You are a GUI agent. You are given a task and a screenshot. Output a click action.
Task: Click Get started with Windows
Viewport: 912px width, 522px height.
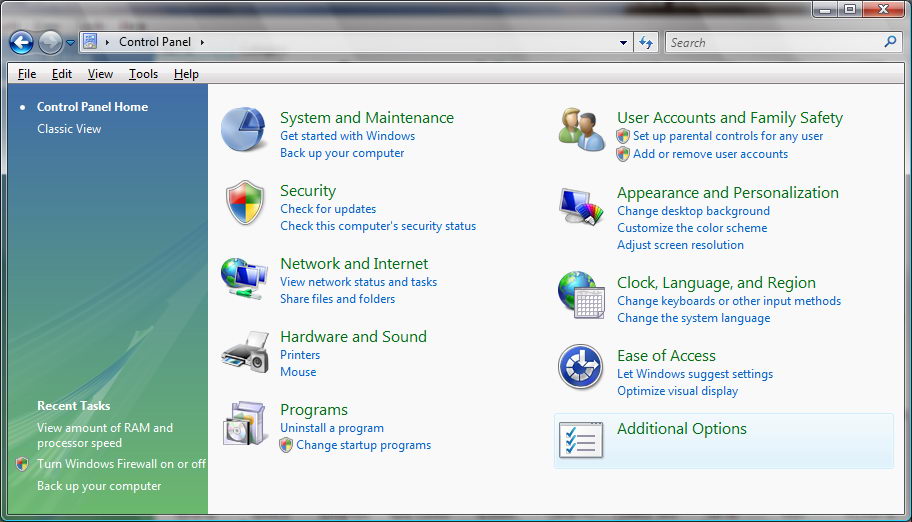(348, 136)
